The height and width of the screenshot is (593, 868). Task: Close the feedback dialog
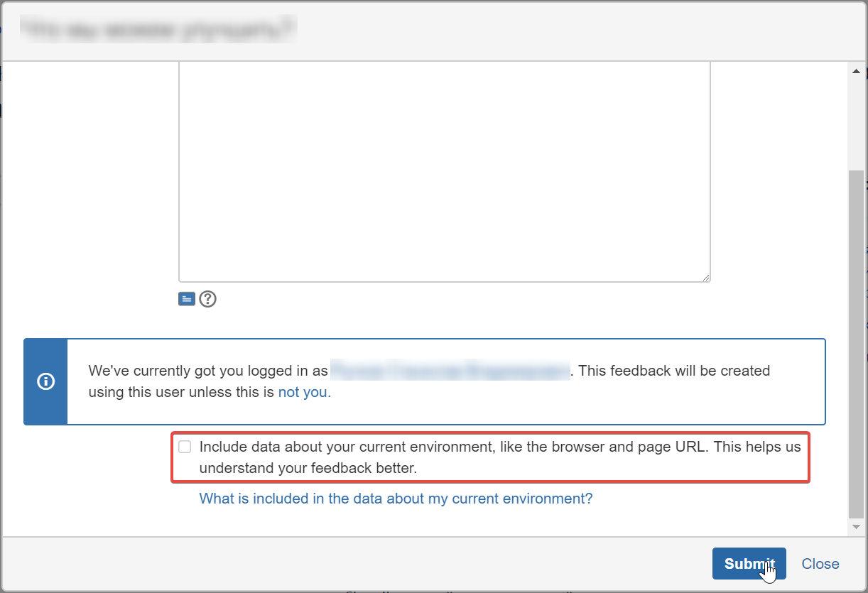point(820,564)
